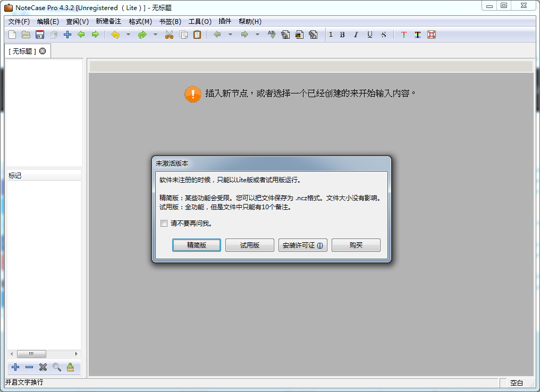The image size is (540, 392).
Task: Open the 文件(F) menu
Action: click(x=19, y=22)
